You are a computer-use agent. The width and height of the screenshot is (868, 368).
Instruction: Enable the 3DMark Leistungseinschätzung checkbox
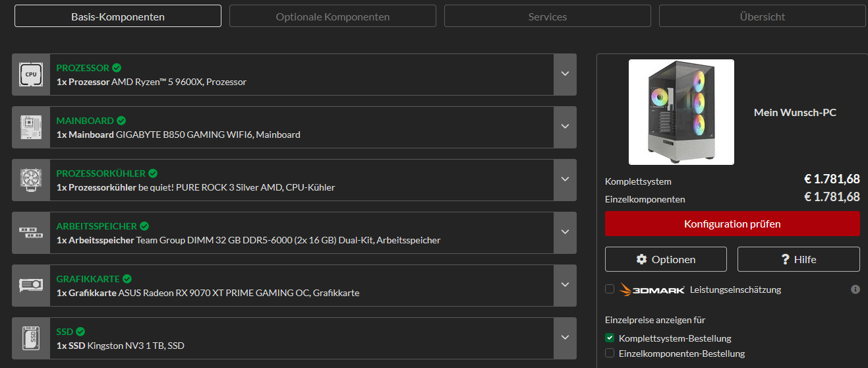610,289
